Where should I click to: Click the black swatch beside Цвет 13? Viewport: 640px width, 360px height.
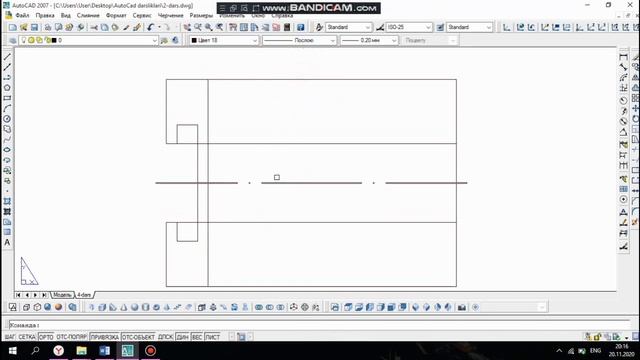click(x=194, y=40)
